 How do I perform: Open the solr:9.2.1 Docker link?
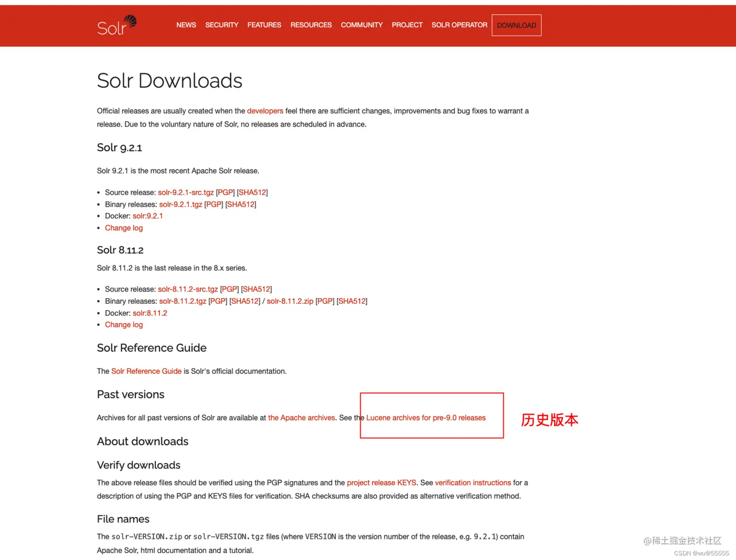click(148, 216)
